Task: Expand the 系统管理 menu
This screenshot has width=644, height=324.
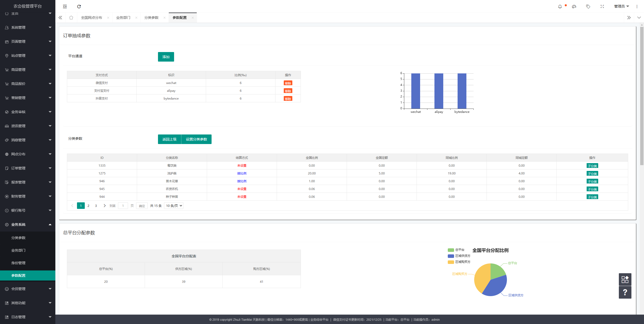Action: click(28, 27)
